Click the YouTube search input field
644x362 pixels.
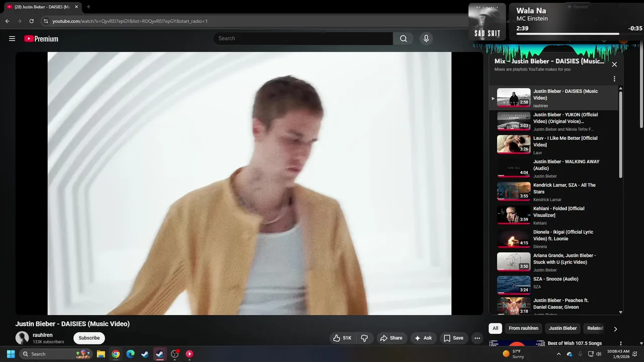pyautogui.click(x=303, y=39)
